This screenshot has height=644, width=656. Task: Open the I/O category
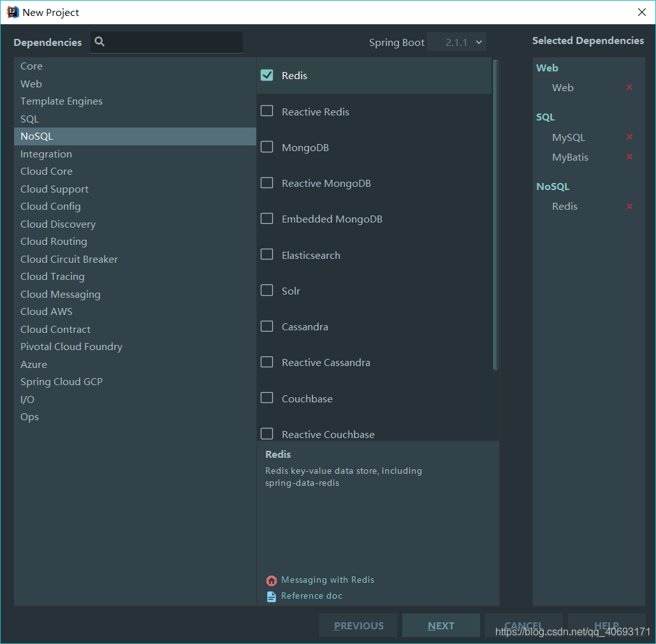click(135, 399)
